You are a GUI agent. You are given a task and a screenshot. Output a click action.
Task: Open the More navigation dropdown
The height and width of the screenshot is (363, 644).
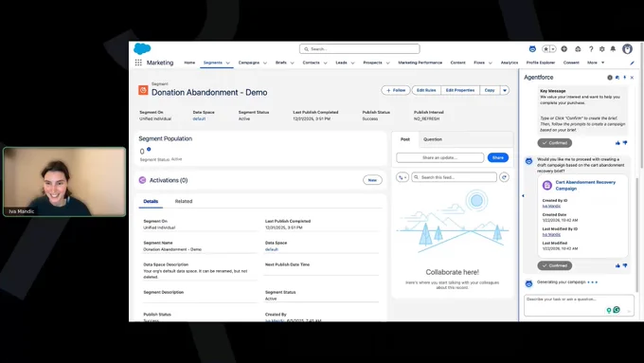(596, 63)
